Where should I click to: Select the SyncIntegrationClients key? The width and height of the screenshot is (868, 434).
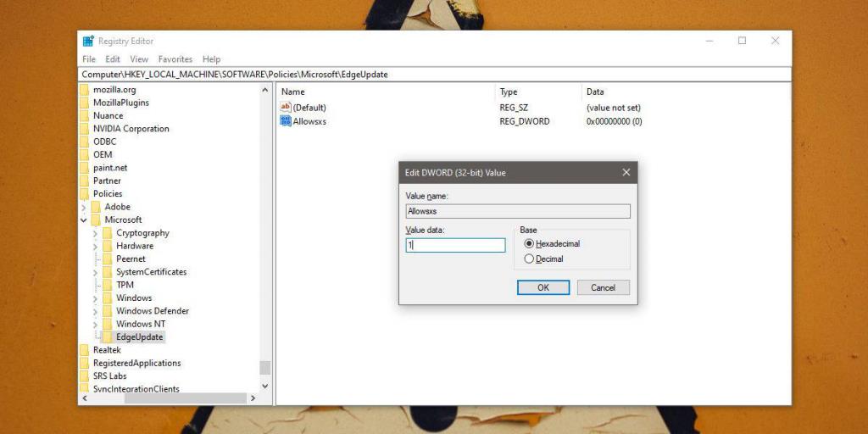click(x=136, y=388)
